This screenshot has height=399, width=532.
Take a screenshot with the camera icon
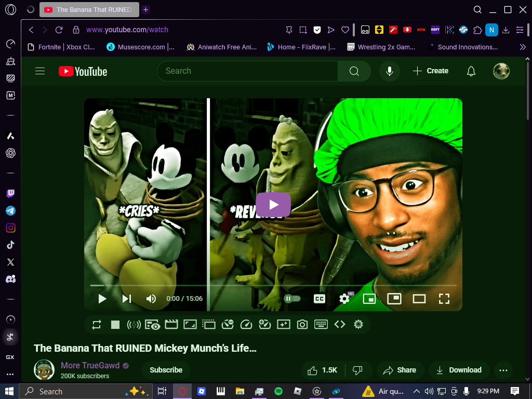(302, 325)
